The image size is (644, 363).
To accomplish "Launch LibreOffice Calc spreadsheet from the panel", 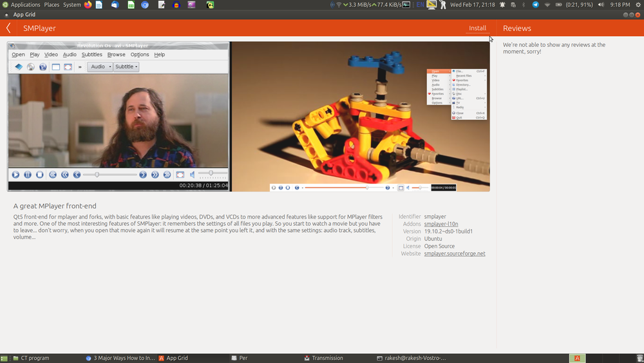I will click(131, 5).
